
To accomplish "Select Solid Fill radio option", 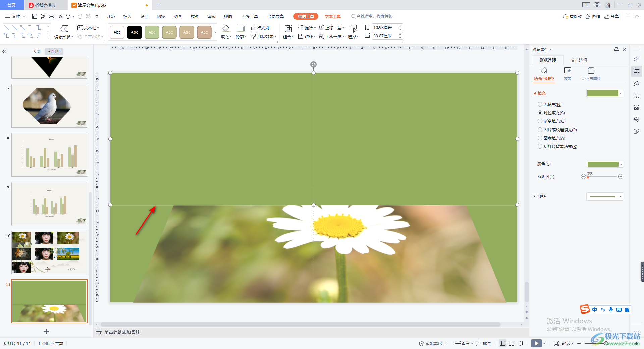I will pyautogui.click(x=540, y=113).
